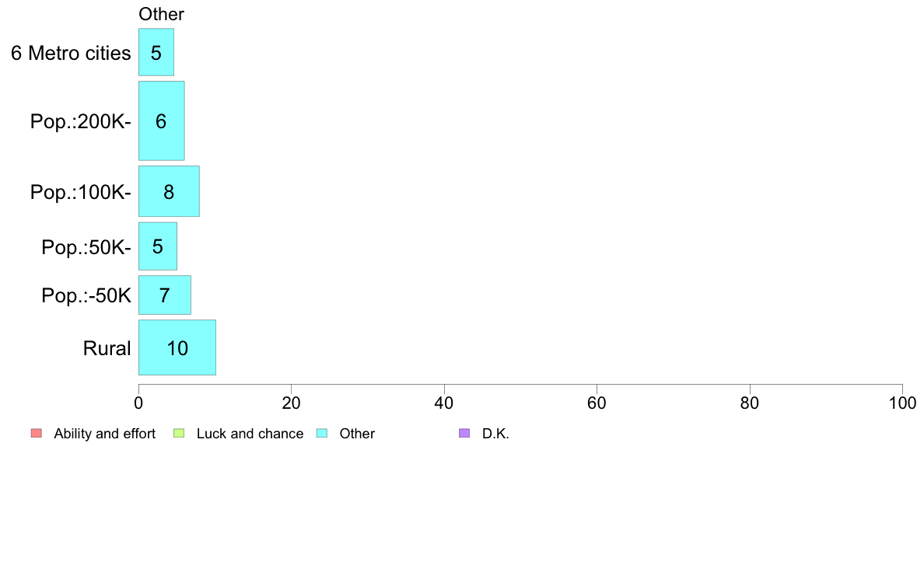The image size is (924, 572).
Task: Click the Other heading above the bars
Action: pos(162,14)
